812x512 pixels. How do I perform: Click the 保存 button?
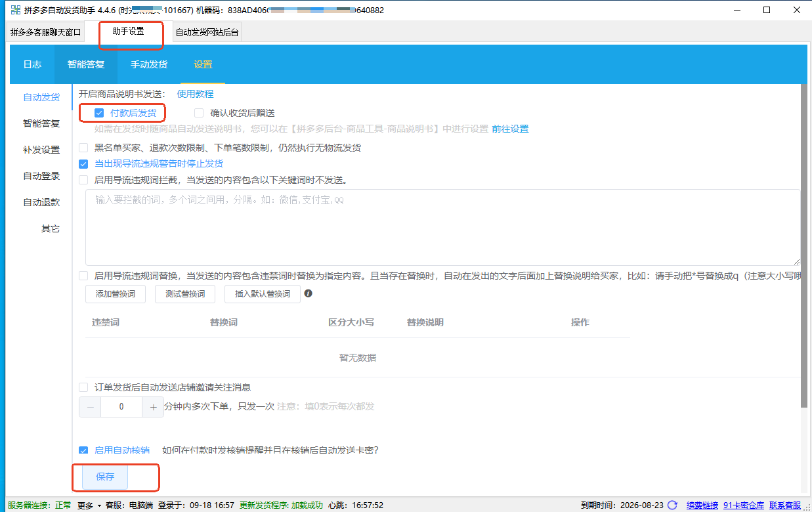point(105,477)
